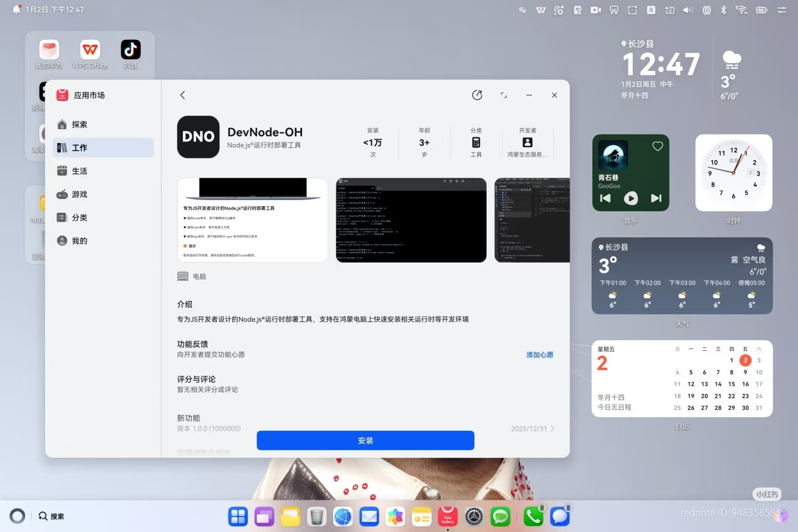Launch WPS Office from the desktop
The height and width of the screenshot is (532, 798).
pyautogui.click(x=90, y=54)
